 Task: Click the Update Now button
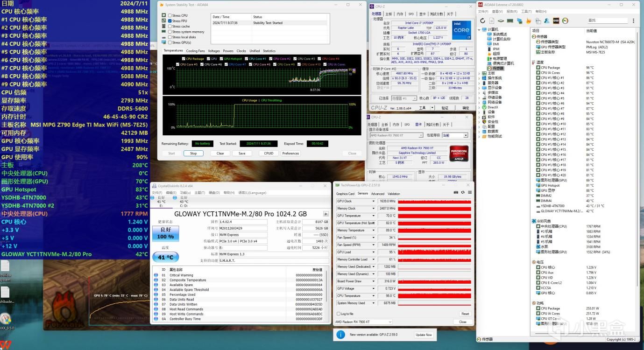pyautogui.click(x=424, y=335)
